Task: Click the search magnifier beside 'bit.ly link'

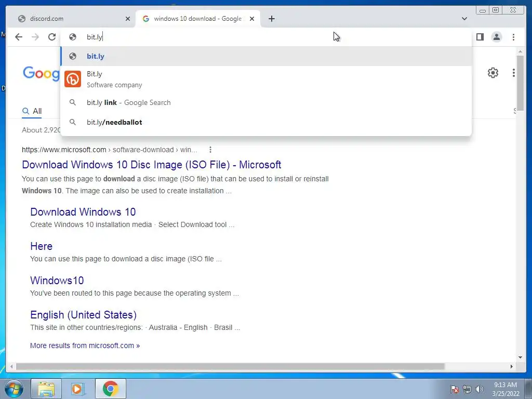Action: 73,102
